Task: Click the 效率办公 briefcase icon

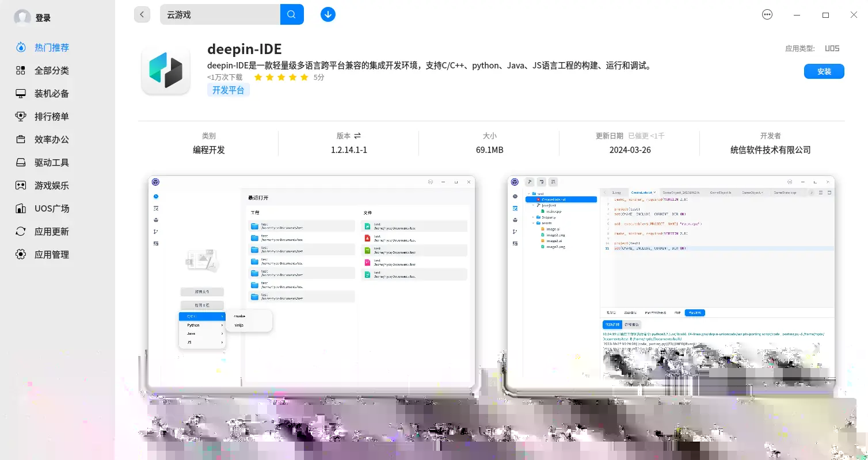Action: point(21,139)
